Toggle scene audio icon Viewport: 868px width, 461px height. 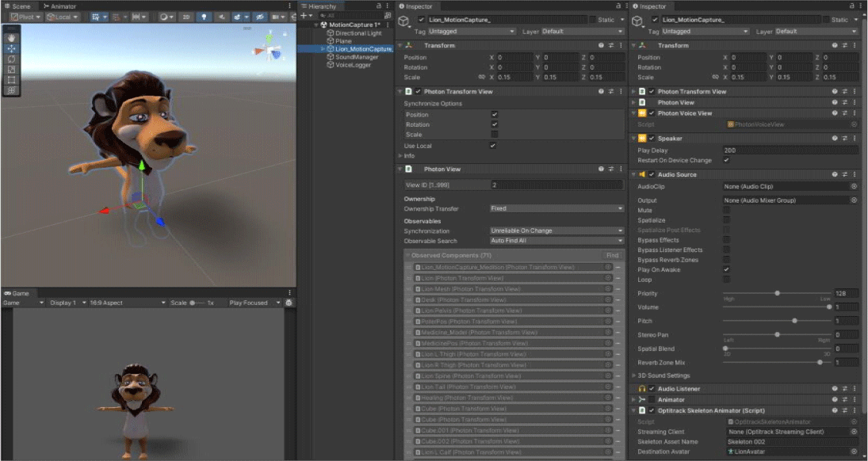(x=221, y=17)
